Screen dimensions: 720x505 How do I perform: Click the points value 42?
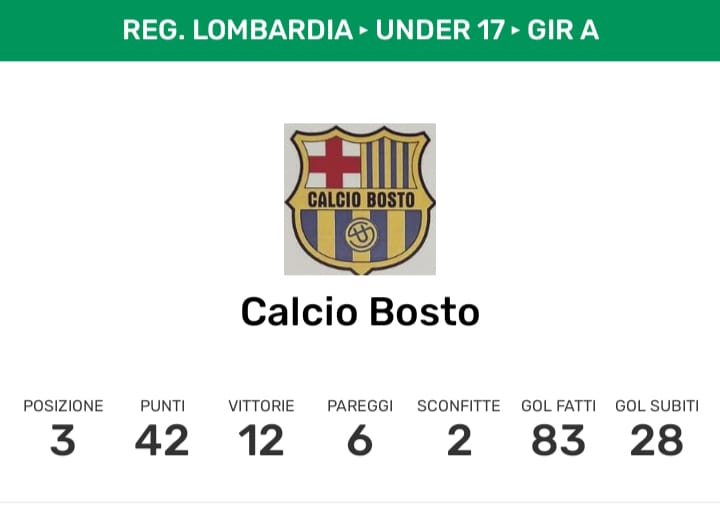pos(162,440)
